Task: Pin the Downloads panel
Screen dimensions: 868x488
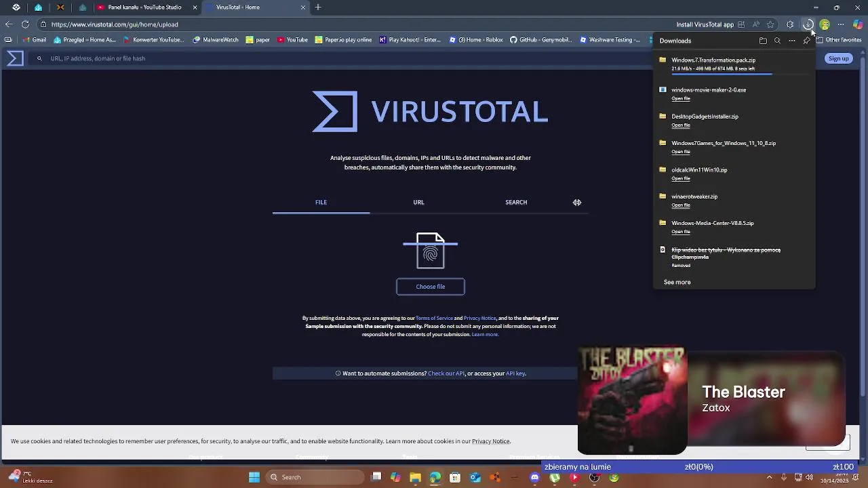Action: tap(806, 41)
